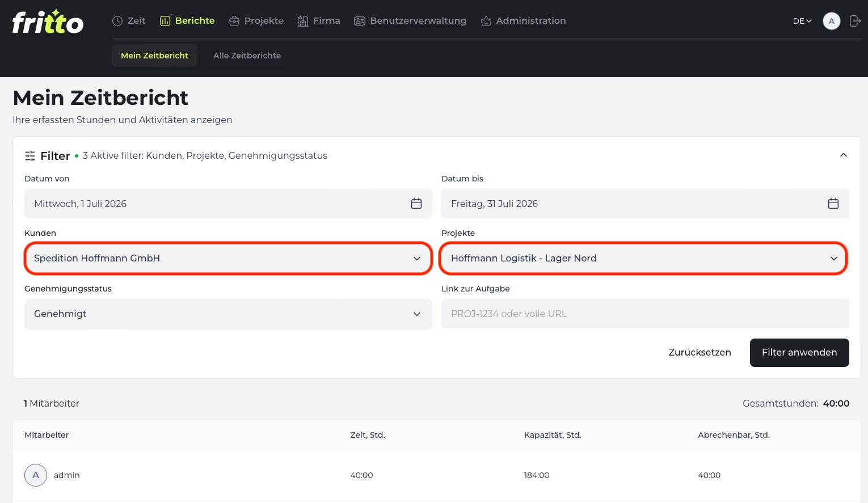Go to Projekte section

coord(256,21)
